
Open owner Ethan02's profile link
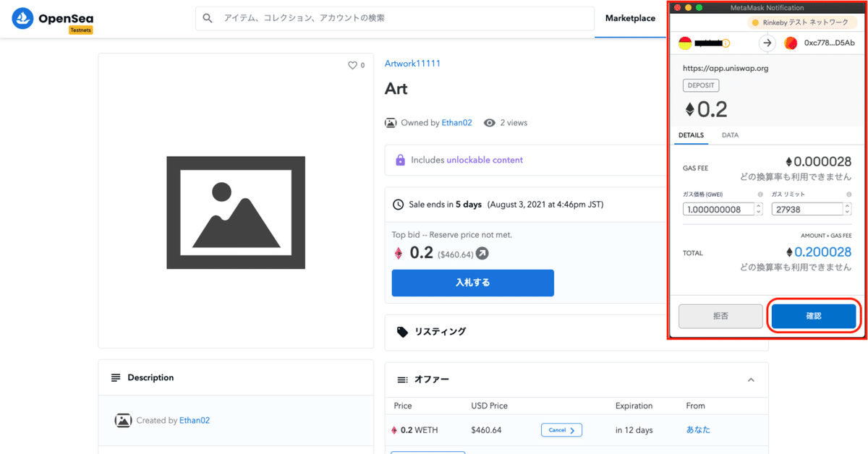[456, 123]
